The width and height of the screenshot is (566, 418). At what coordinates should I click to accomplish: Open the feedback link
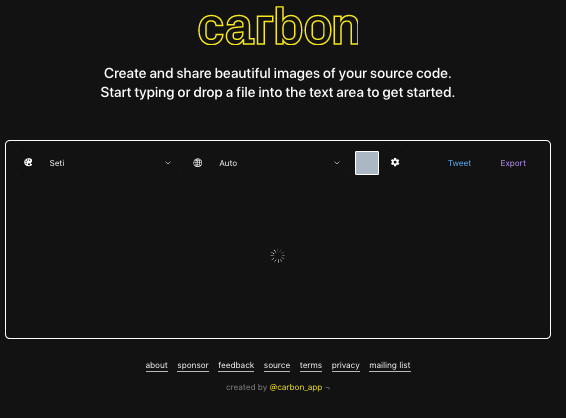236,365
